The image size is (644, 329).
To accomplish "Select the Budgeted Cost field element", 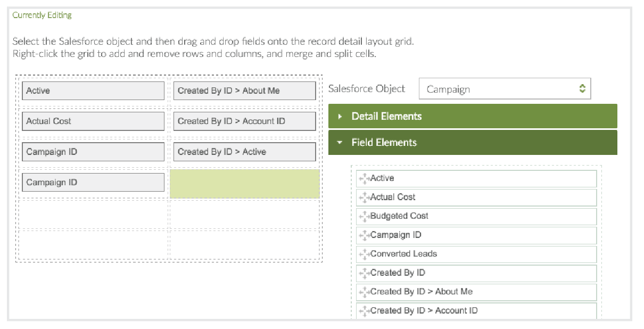I will [x=476, y=217].
